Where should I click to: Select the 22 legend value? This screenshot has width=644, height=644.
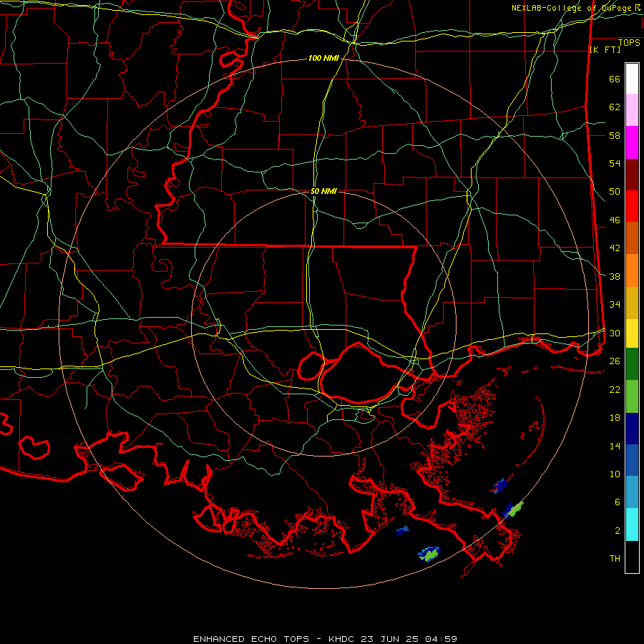(x=615, y=389)
